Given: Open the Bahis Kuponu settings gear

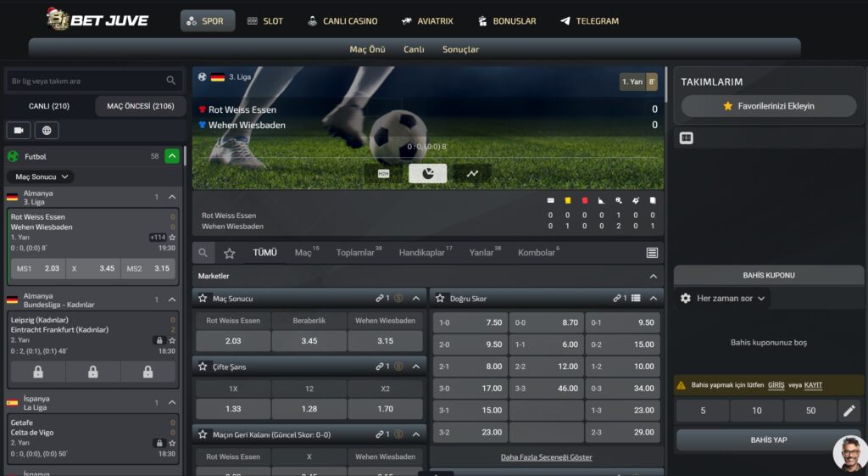Looking at the screenshot, I should point(685,298).
